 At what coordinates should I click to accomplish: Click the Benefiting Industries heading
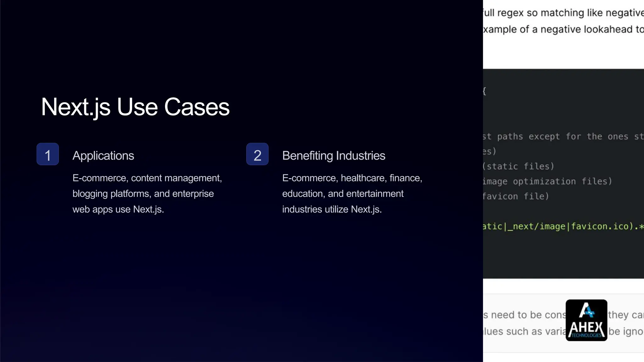[x=333, y=156]
